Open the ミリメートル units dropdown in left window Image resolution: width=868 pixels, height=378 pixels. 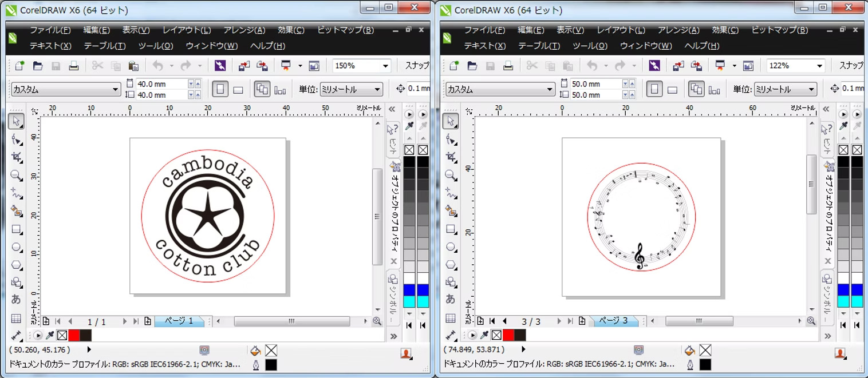pos(377,90)
